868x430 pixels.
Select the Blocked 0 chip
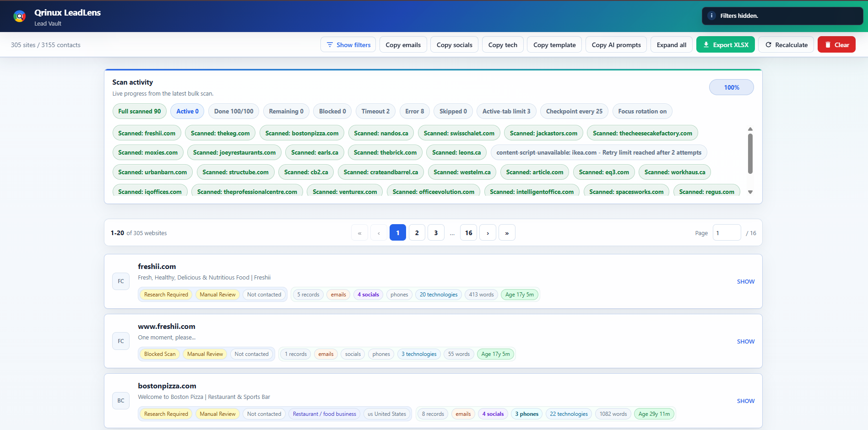(x=332, y=111)
